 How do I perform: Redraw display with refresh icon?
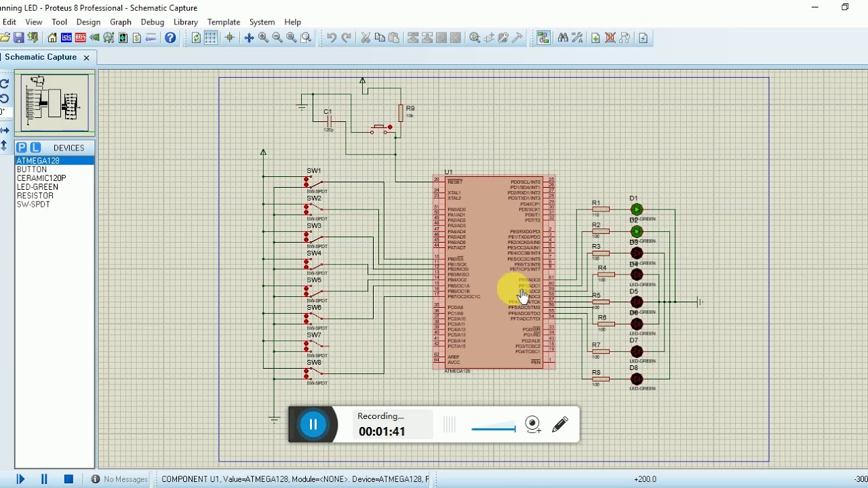[196, 38]
